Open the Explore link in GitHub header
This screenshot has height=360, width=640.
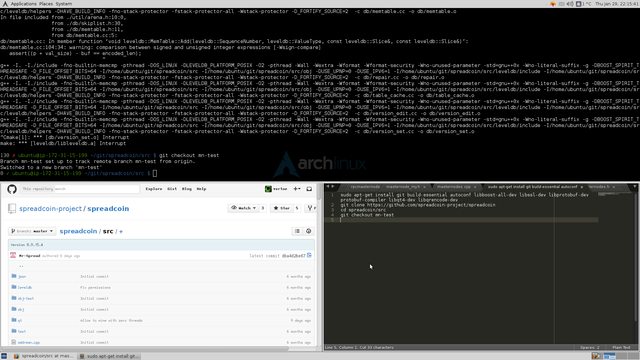click(153, 189)
